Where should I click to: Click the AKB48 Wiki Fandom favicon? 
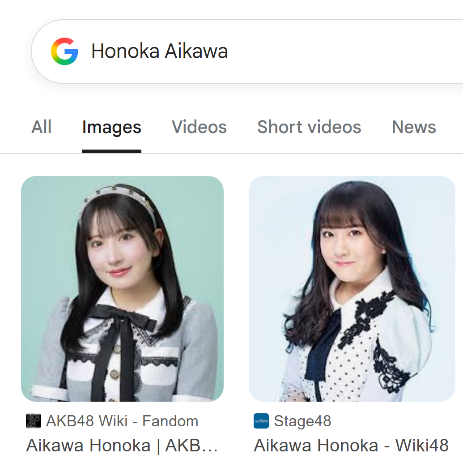pos(34,421)
